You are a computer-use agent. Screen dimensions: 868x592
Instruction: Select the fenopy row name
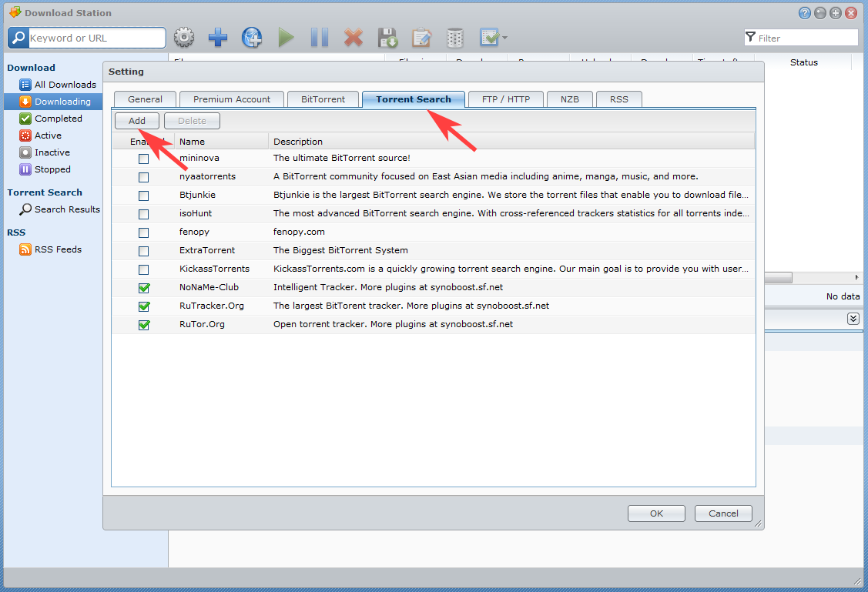194,232
